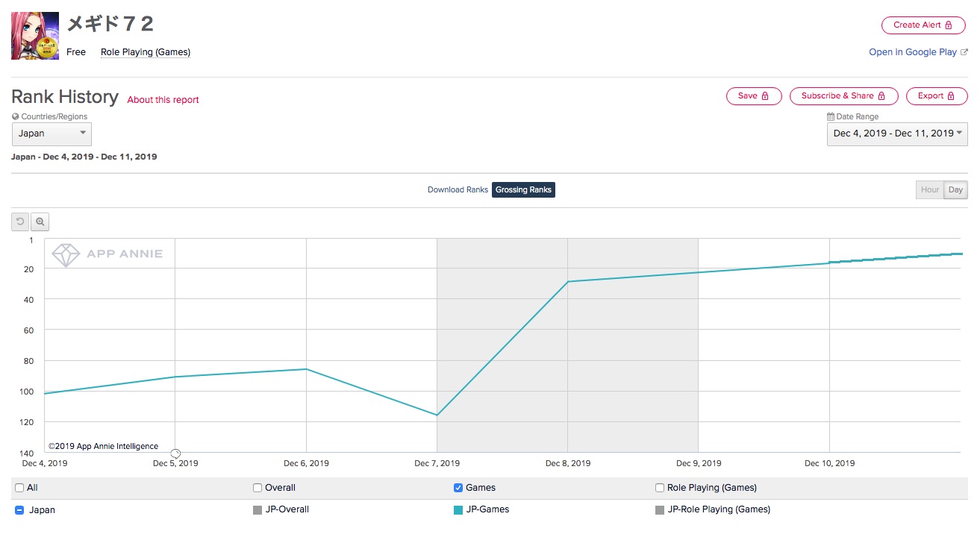
Task: Click the メギド72 app icon thumbnail
Action: point(35,36)
